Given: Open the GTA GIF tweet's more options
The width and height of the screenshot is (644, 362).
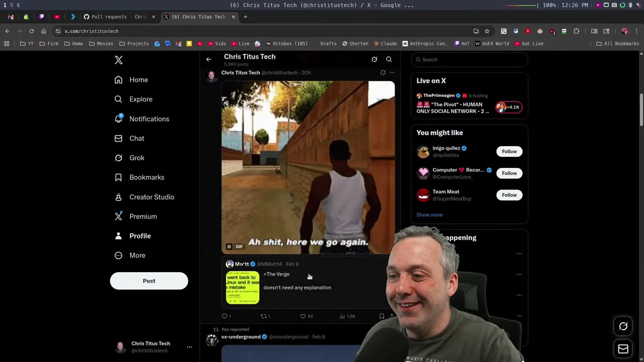Looking at the screenshot, I should (x=392, y=72).
